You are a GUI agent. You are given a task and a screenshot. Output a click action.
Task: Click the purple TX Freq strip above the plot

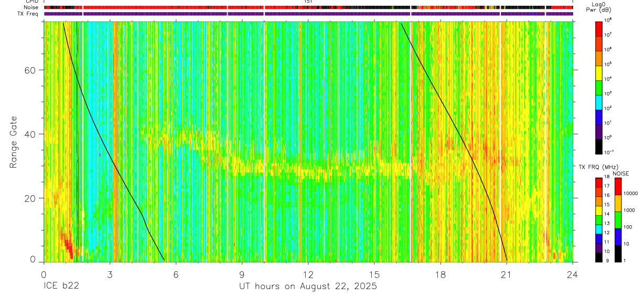coord(308,14)
